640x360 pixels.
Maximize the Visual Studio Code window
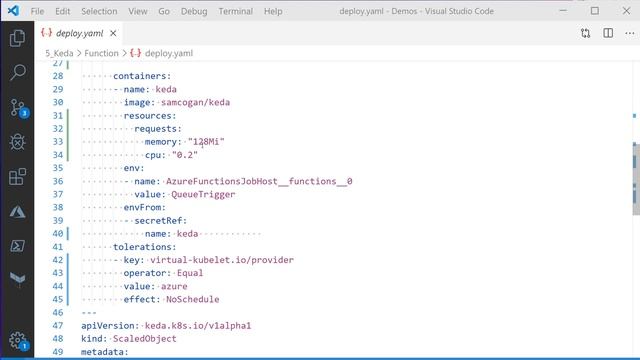click(x=595, y=11)
